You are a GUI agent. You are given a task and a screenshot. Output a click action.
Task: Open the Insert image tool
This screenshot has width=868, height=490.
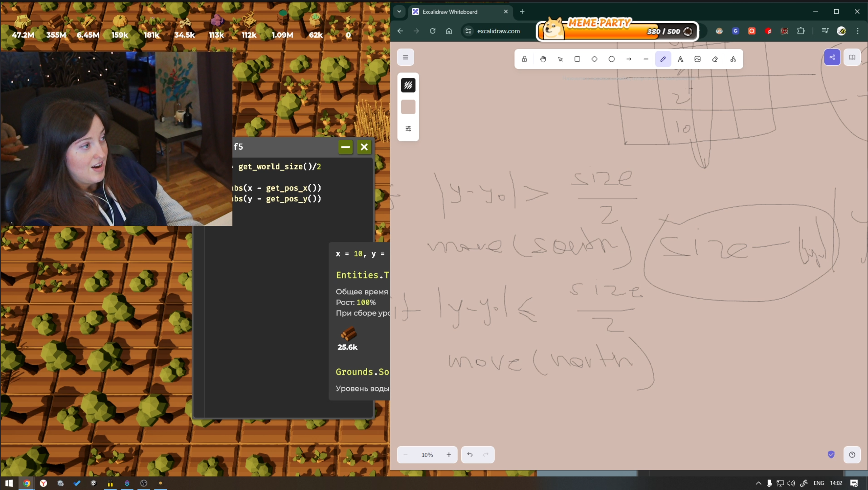698,59
